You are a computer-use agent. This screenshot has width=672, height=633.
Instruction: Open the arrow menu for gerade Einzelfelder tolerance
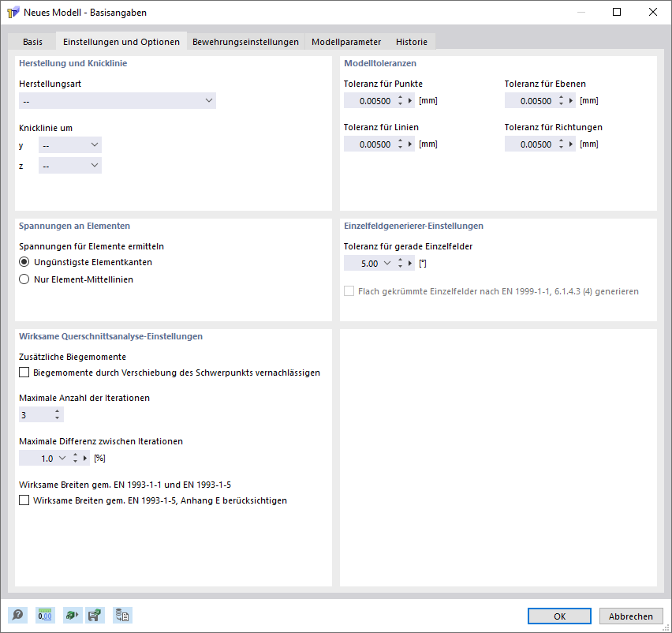pyautogui.click(x=410, y=264)
